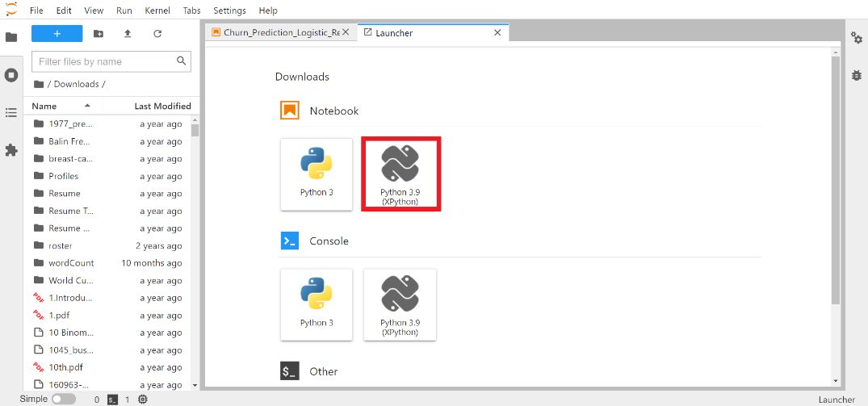Click the New Folder icon
868x406 pixels.
pyautogui.click(x=99, y=34)
